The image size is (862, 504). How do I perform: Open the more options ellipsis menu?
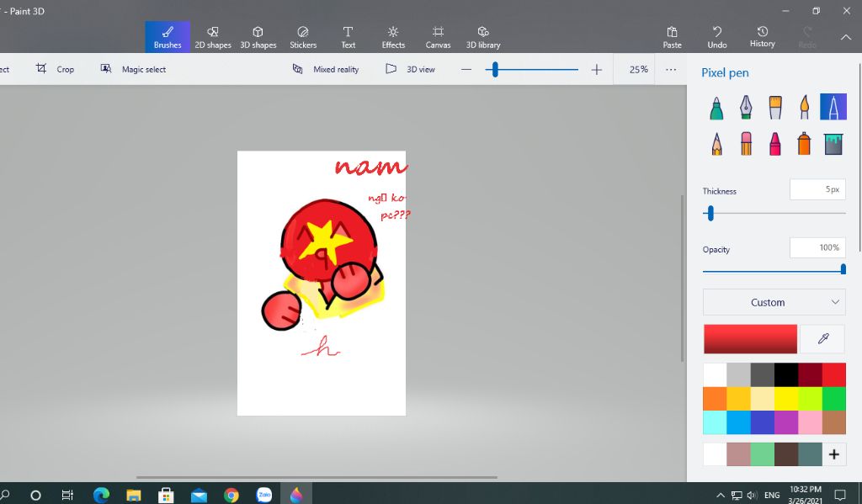tap(671, 70)
